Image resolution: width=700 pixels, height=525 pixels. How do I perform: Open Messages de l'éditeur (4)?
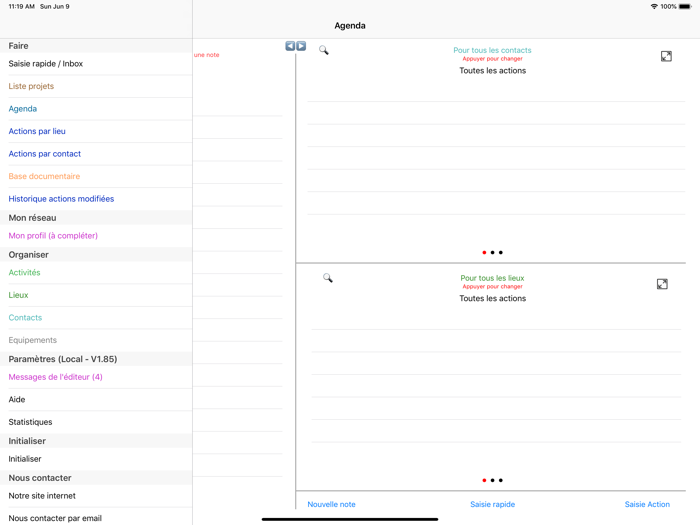pyautogui.click(x=96, y=377)
